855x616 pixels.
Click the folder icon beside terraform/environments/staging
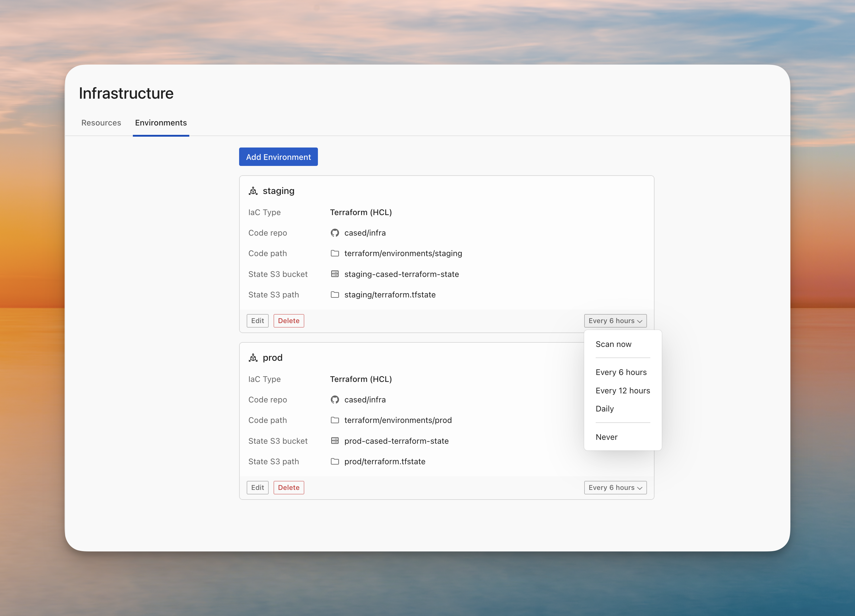pos(335,253)
